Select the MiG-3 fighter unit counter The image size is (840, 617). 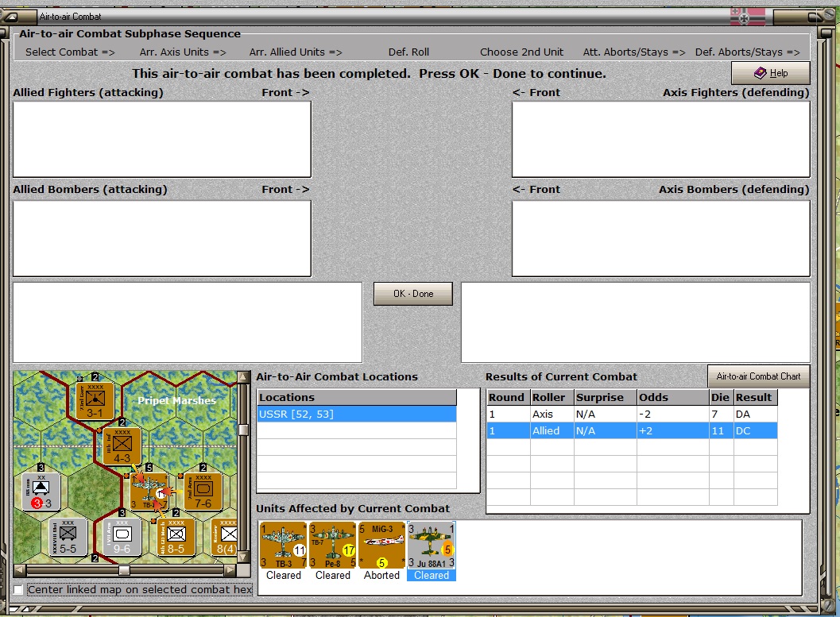pyautogui.click(x=382, y=546)
